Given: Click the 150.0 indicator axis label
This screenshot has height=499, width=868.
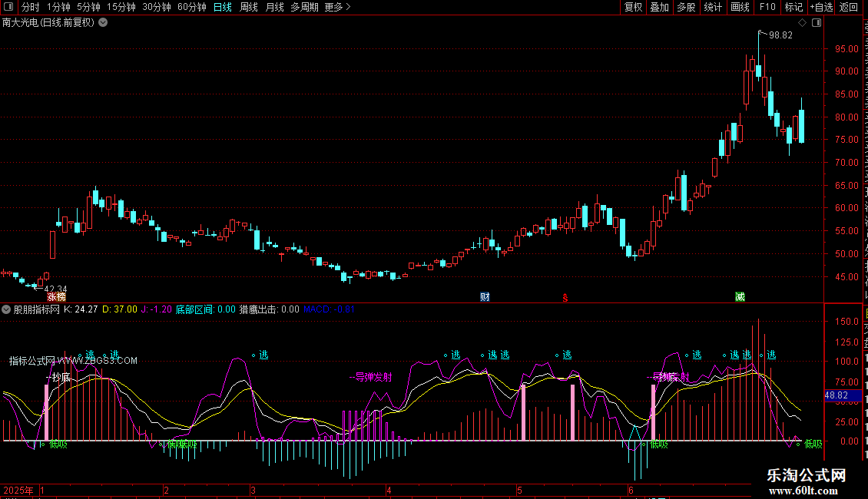Looking at the screenshot, I should (849, 322).
